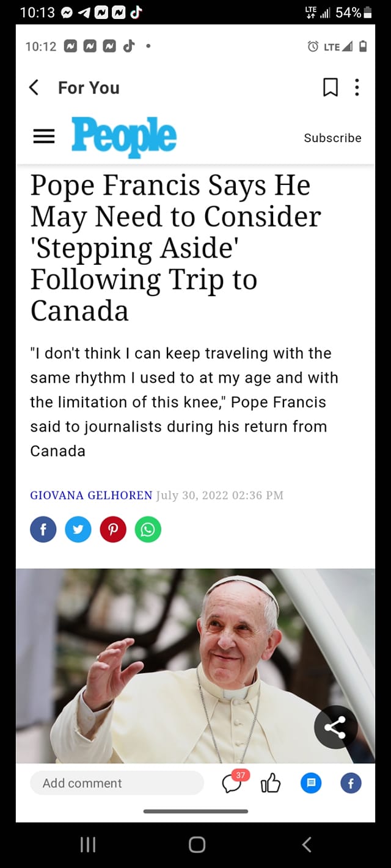The image size is (391, 868).
Task: Type in the Add comment field
Action: 117,783
